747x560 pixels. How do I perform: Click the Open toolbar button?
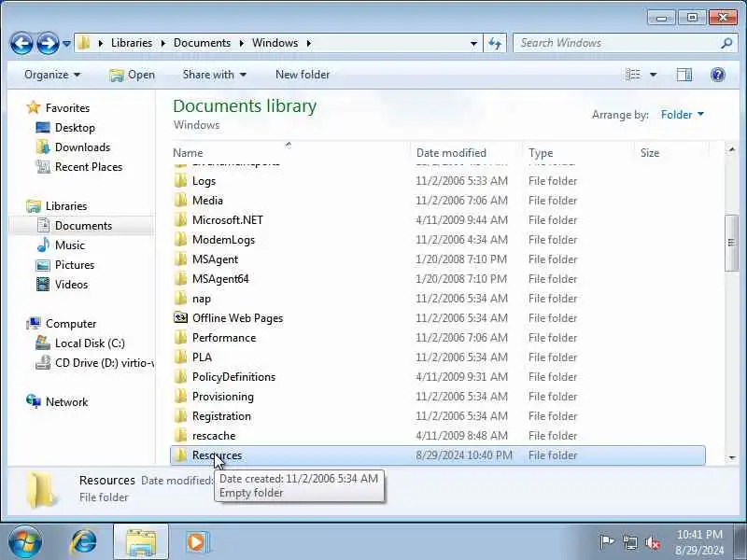click(x=132, y=75)
